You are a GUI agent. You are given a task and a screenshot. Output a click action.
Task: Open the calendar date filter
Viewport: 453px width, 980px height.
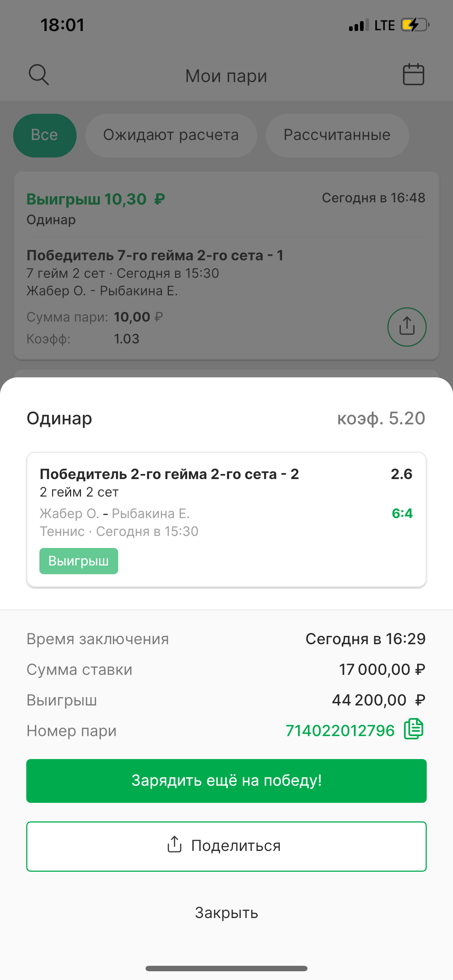[x=413, y=74]
